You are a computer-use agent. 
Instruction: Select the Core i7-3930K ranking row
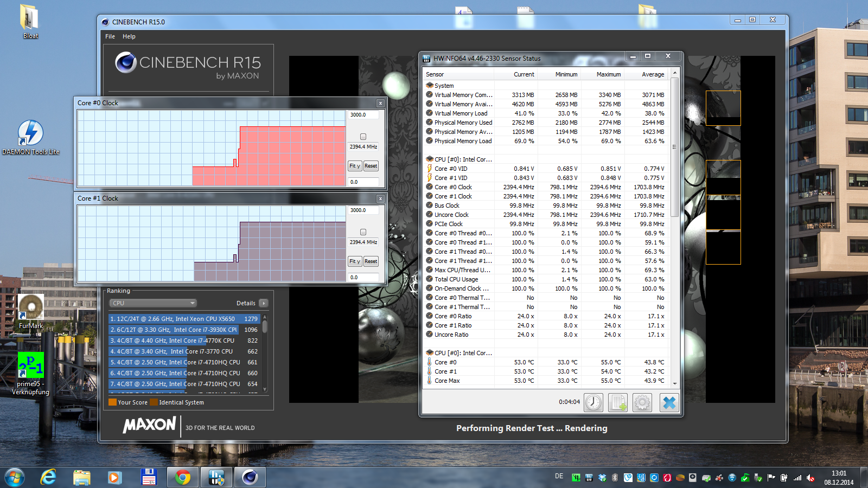pos(184,330)
